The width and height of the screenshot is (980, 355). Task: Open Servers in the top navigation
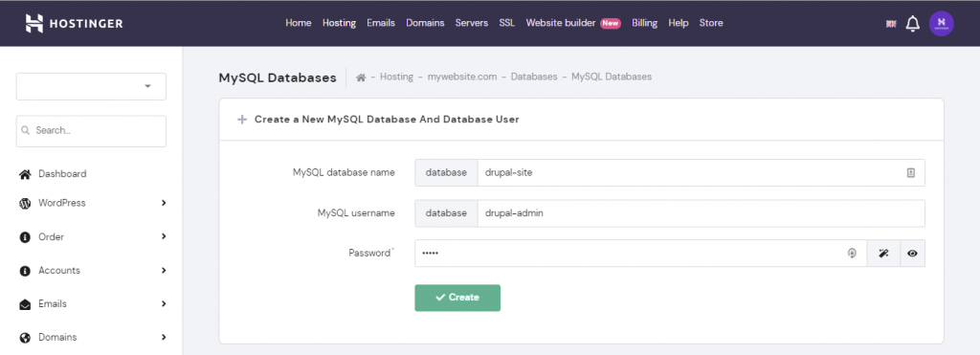(471, 23)
